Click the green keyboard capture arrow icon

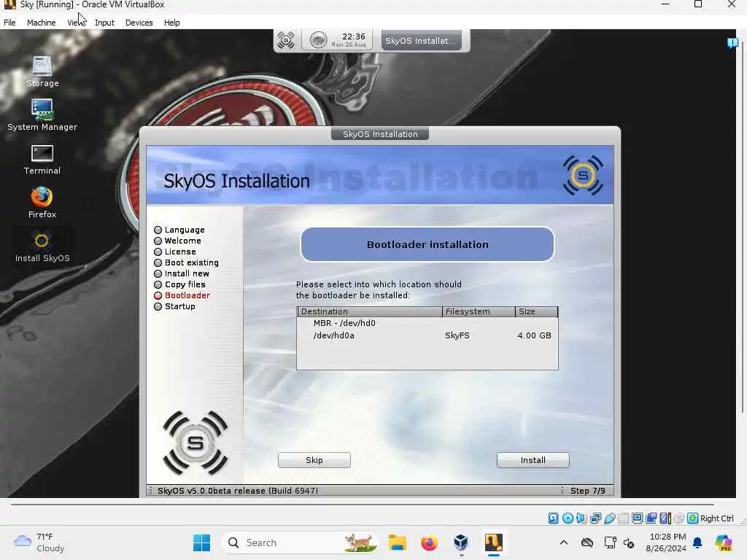[693, 518]
